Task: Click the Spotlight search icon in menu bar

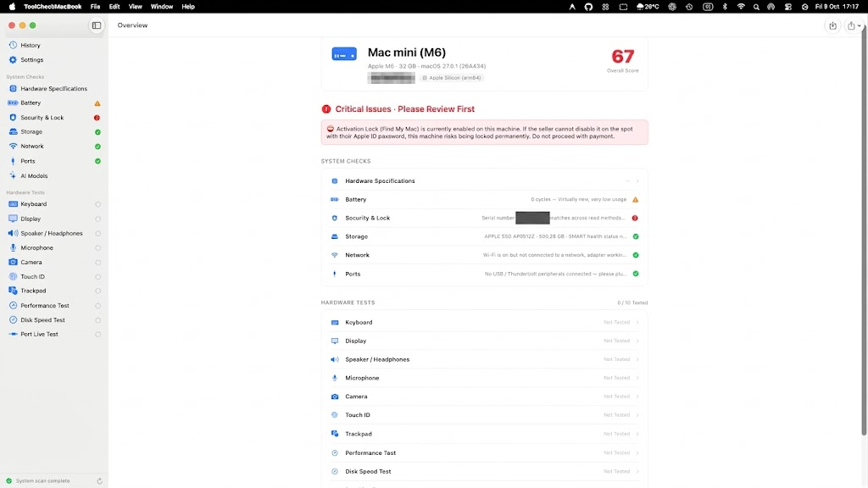Action: click(756, 7)
